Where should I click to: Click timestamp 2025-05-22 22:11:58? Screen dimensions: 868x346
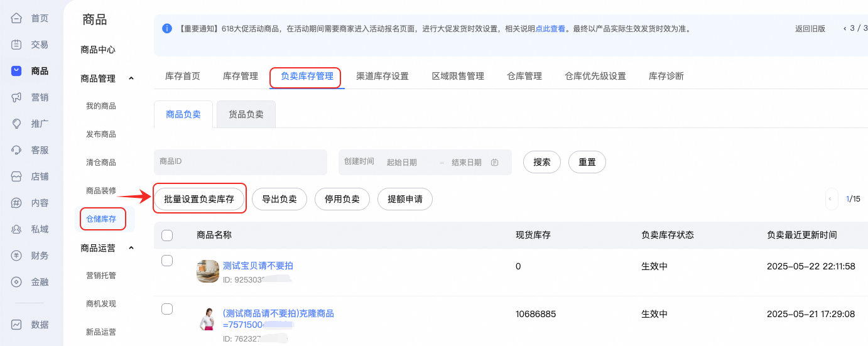point(811,266)
